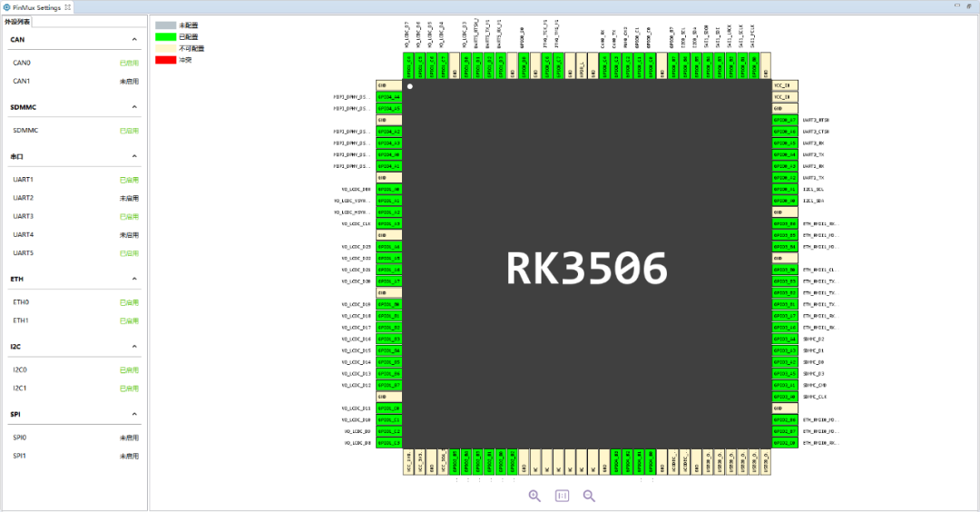Select the pin labeled VO_LCDC_D23
Image resolution: width=980 pixels, height=512 pixels.
pyautogui.click(x=388, y=247)
